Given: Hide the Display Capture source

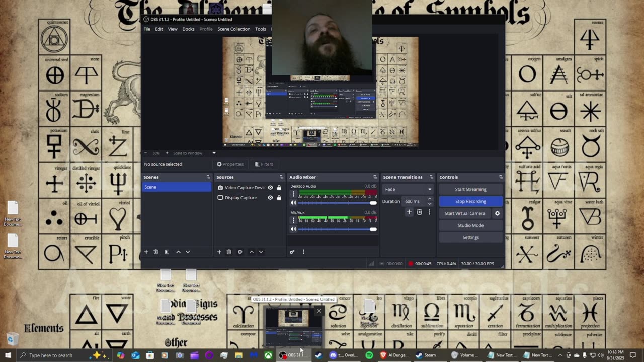Looking at the screenshot, I should pyautogui.click(x=270, y=198).
